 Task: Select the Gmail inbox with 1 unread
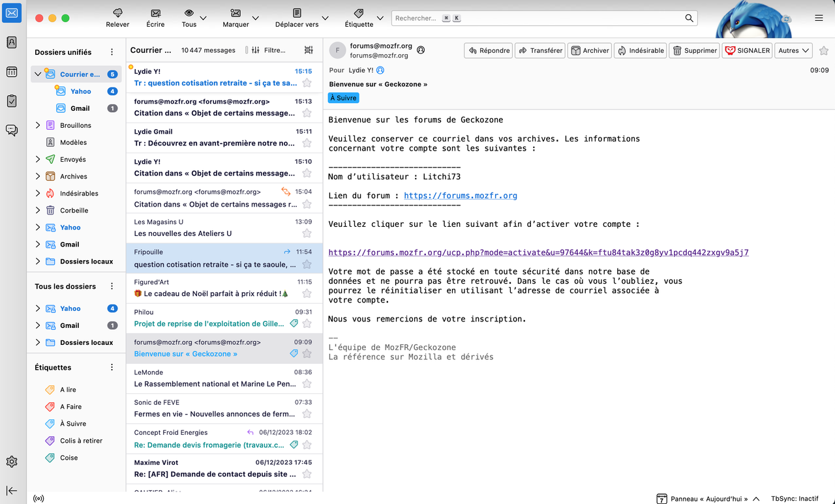[76, 108]
